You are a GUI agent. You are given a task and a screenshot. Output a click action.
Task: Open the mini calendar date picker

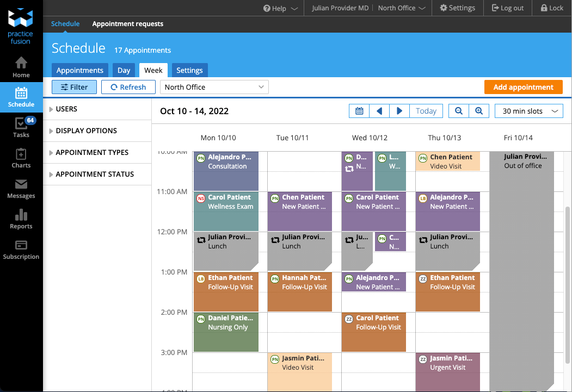click(x=359, y=110)
